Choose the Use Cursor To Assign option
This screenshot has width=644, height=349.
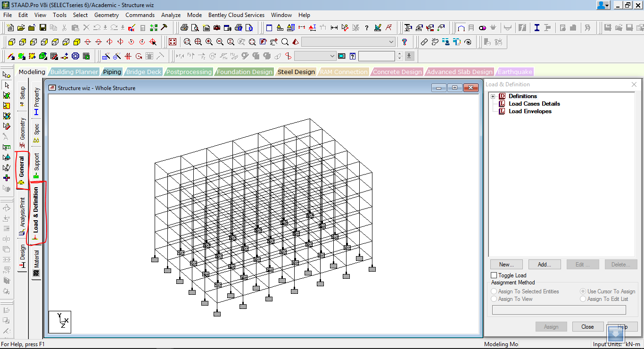point(583,291)
